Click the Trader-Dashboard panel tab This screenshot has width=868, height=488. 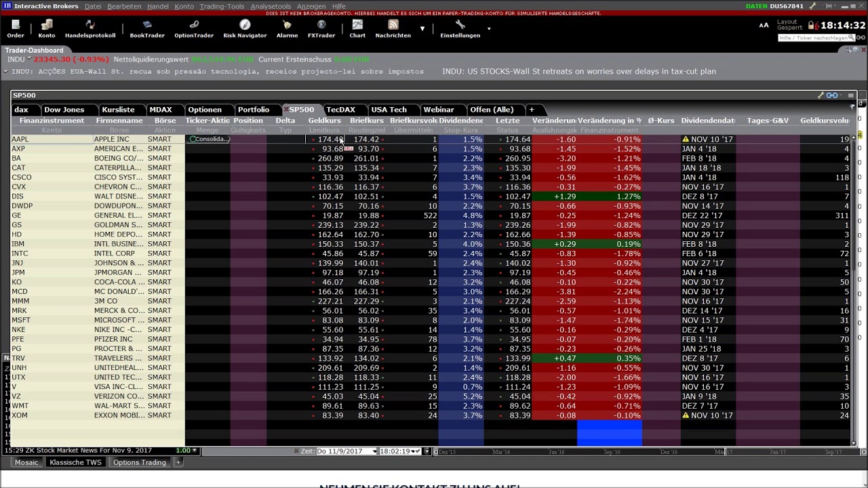point(34,50)
